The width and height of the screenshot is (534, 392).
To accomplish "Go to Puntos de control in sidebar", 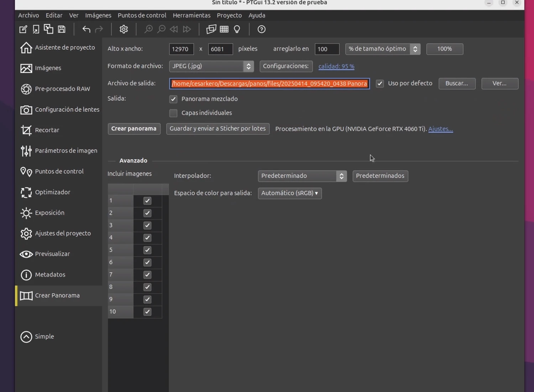I will click(x=59, y=171).
